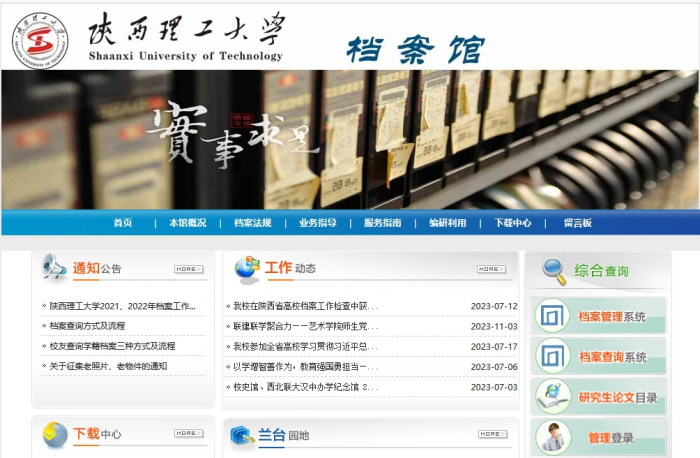Click the archive shelves banner image

tap(350, 140)
